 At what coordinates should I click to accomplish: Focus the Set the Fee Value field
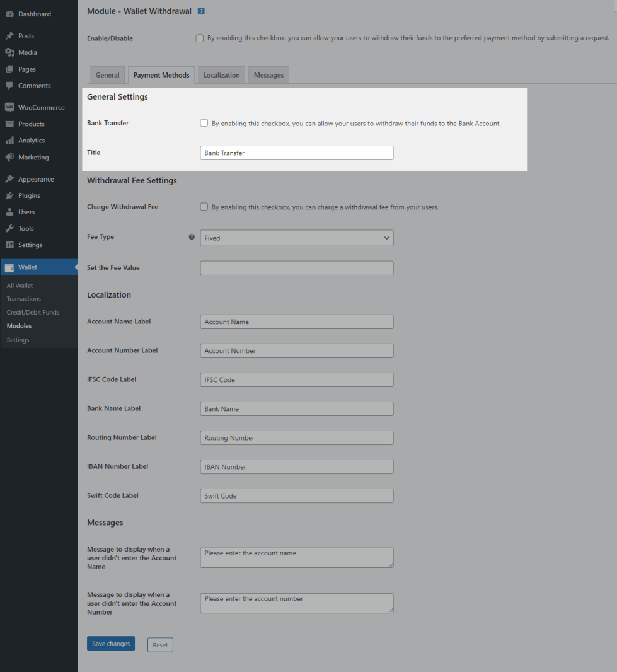(296, 268)
